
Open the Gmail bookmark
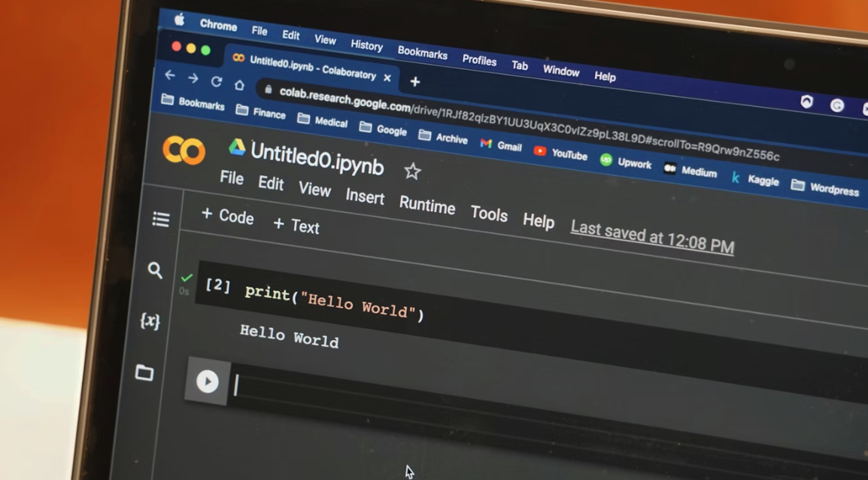(501, 146)
